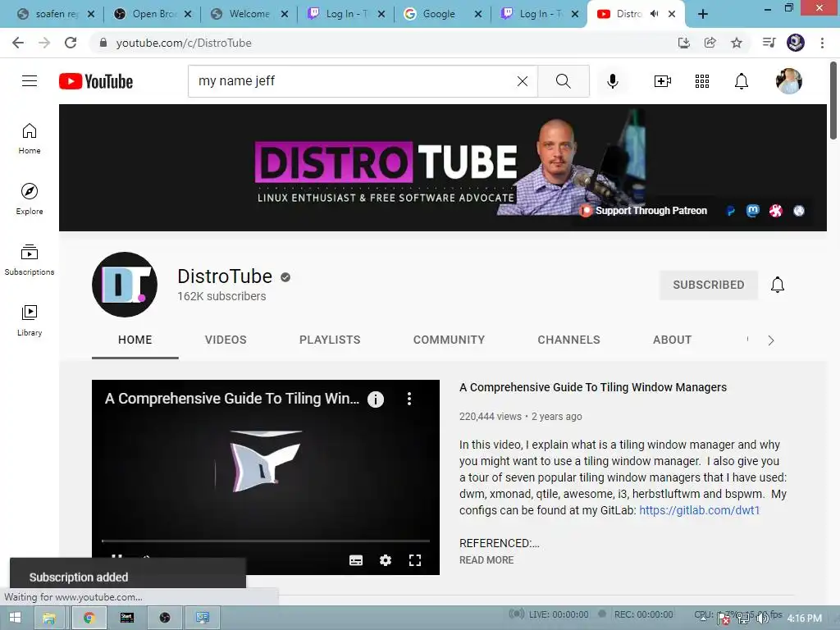
Task: Select the channel Home tab
Action: coord(135,340)
